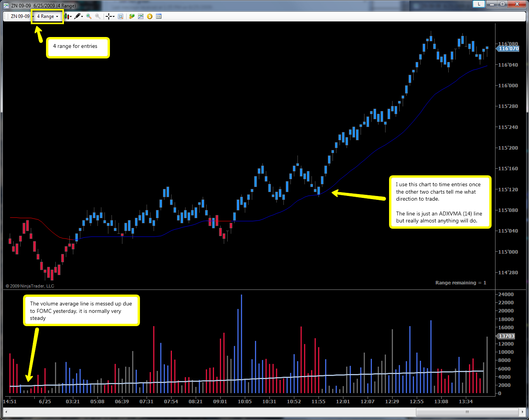
Task: Click the 13:34 time axis label
Action: (x=466, y=402)
